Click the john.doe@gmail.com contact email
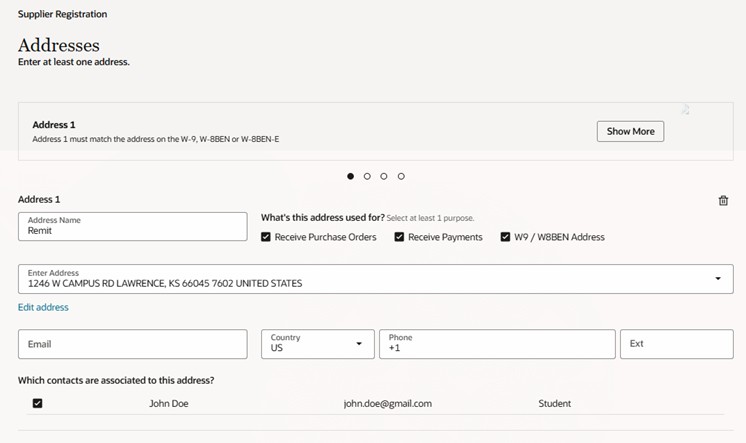The height and width of the screenshot is (443, 746). point(388,404)
